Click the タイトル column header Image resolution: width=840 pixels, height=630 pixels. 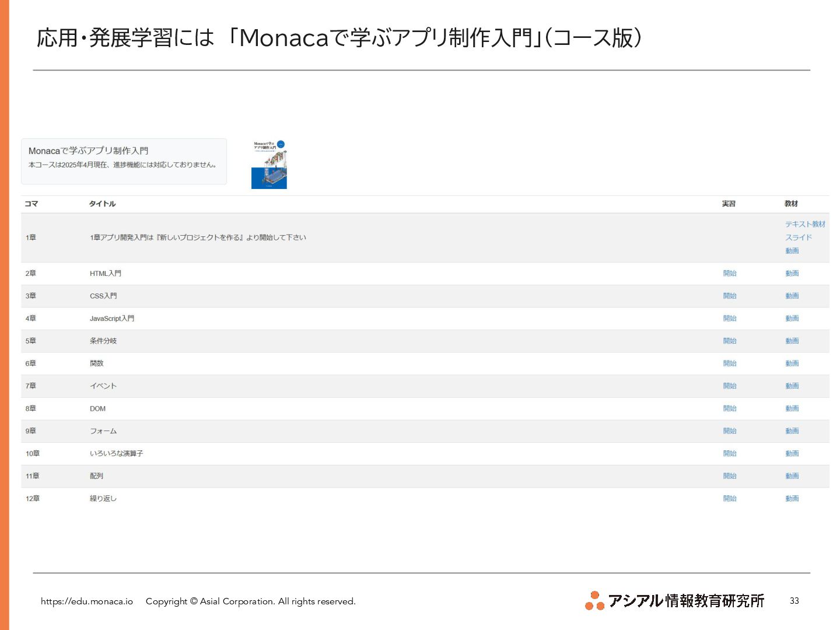[x=102, y=204]
